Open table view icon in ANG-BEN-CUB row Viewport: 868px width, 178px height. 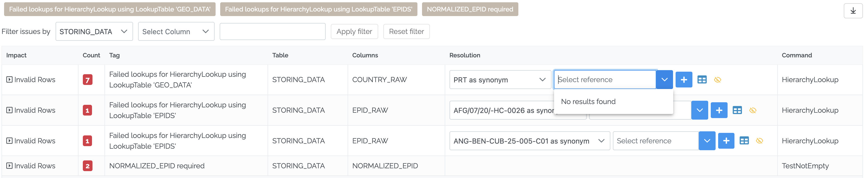tap(744, 141)
